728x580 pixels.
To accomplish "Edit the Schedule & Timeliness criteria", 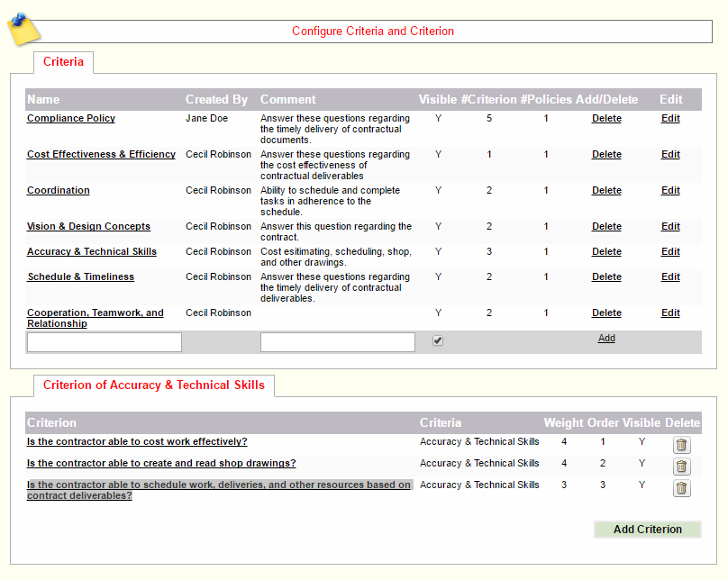I will pyautogui.click(x=670, y=277).
